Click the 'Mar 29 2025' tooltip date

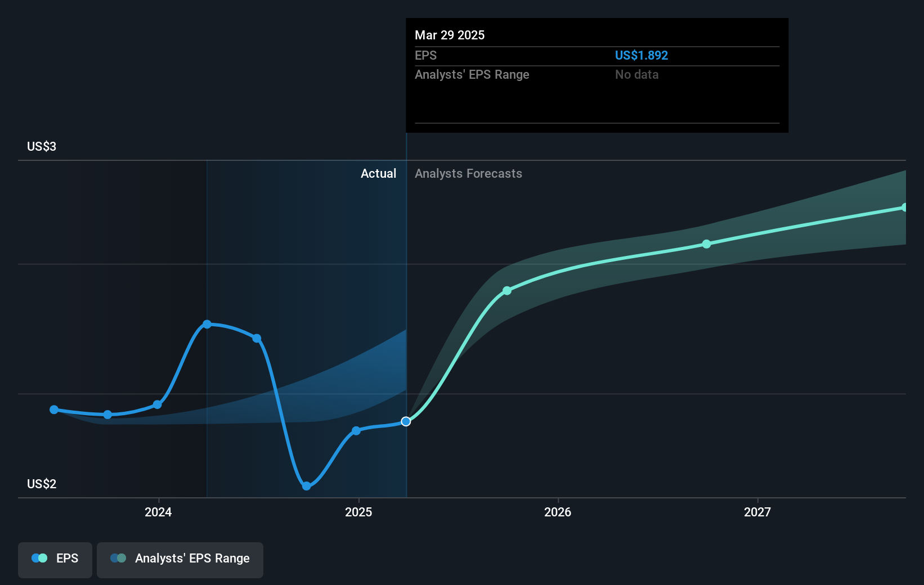(x=450, y=35)
